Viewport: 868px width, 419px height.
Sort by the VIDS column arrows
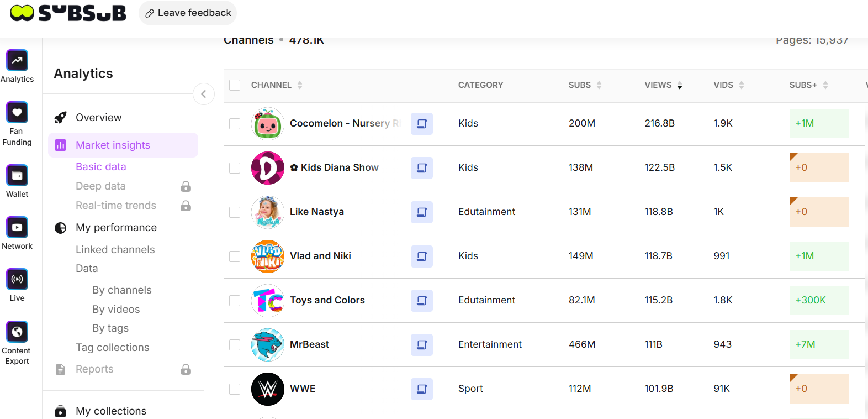742,85
